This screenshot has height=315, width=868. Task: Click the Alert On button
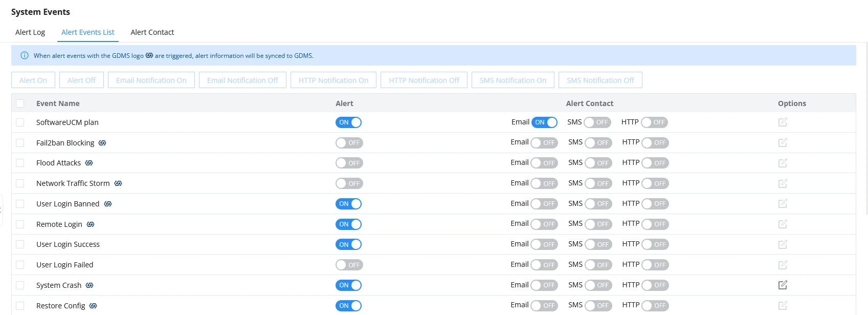point(33,80)
